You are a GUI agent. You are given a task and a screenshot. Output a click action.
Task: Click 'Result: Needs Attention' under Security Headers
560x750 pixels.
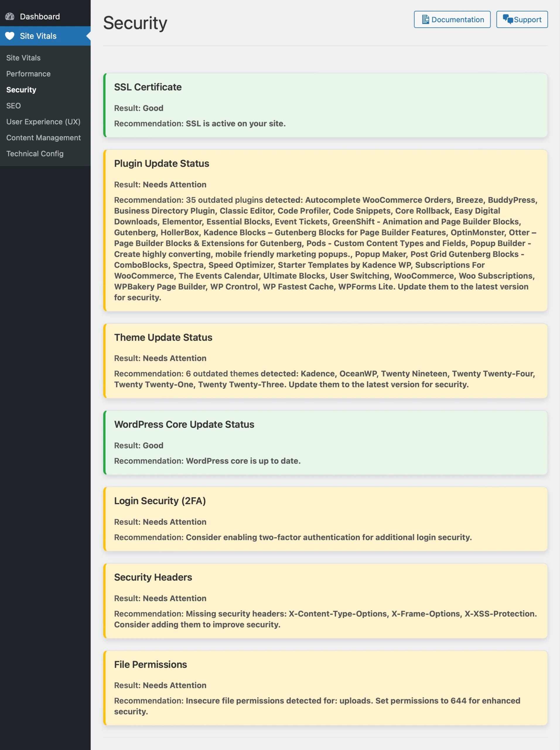click(x=160, y=599)
